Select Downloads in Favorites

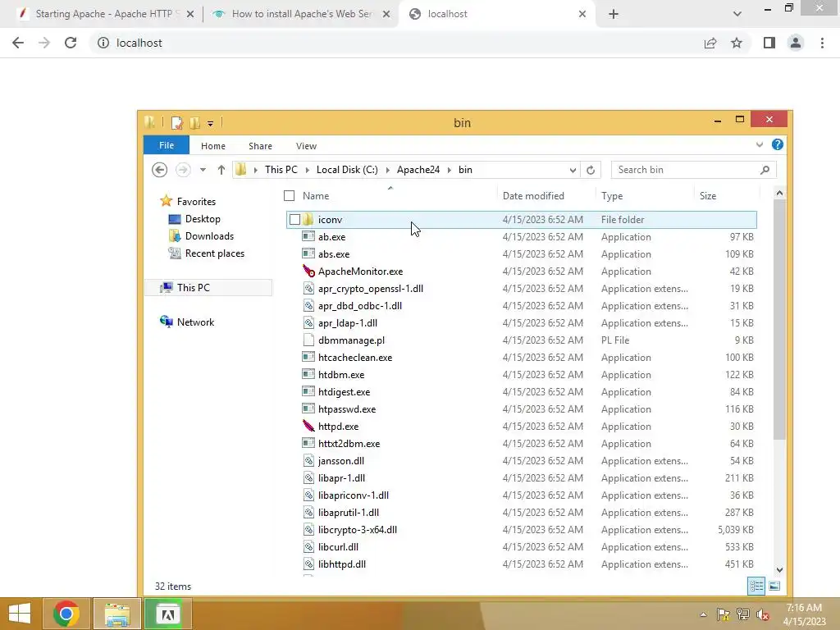[x=209, y=236]
